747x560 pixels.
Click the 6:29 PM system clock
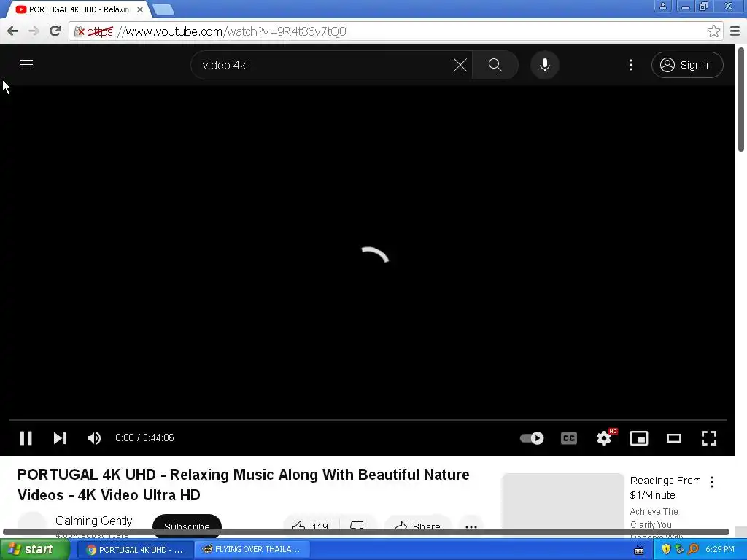coord(720,550)
